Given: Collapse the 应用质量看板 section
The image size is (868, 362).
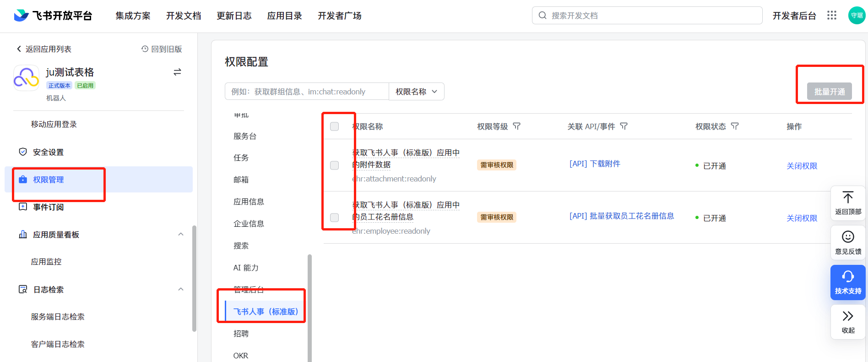Looking at the screenshot, I should point(181,234).
